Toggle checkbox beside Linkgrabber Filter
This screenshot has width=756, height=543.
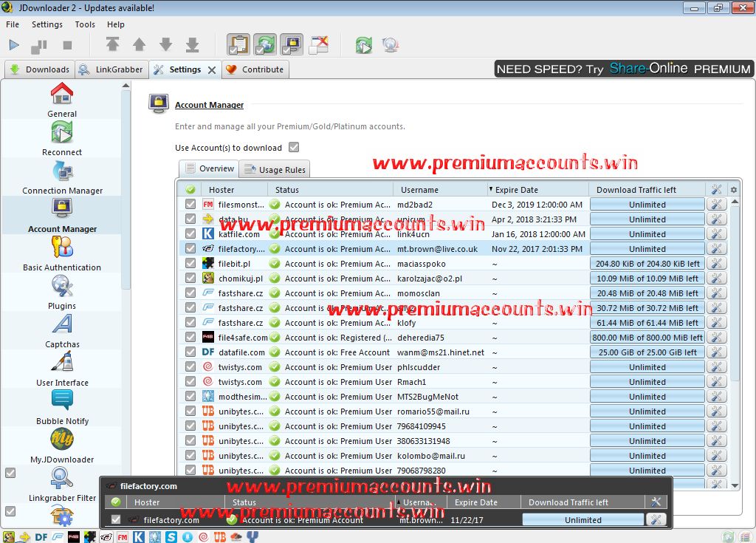click(10, 473)
